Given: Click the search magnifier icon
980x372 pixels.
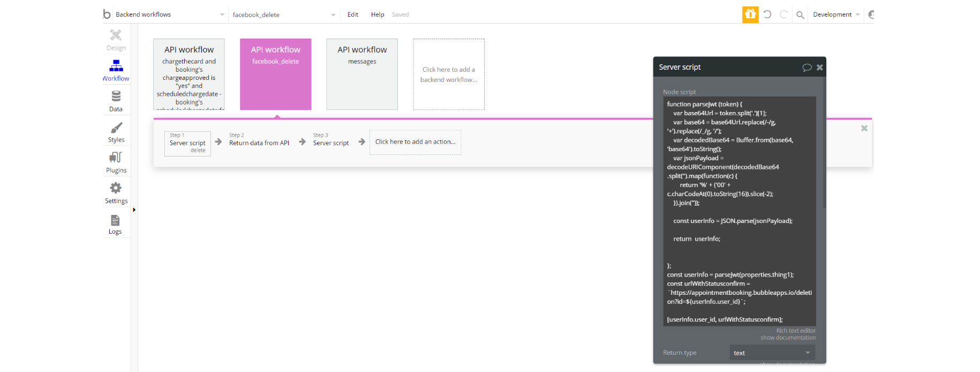Looking at the screenshot, I should point(800,15).
